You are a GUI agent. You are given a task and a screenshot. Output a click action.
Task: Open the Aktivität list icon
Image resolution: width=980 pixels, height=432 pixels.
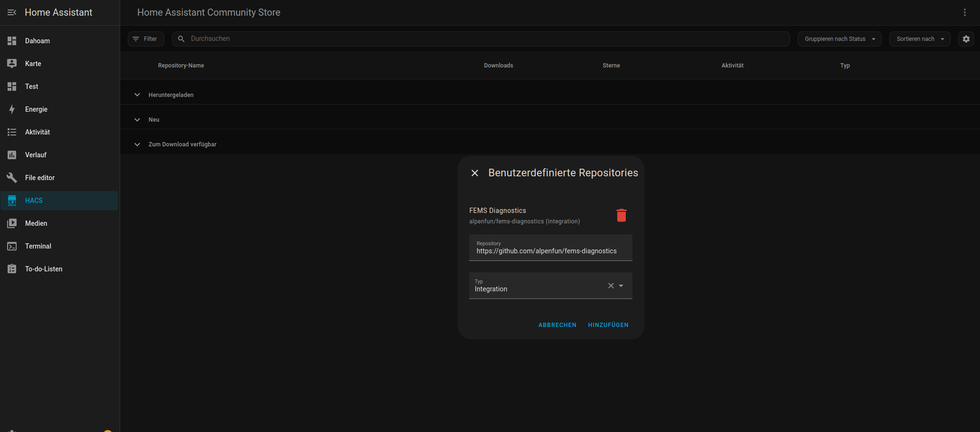coord(12,132)
